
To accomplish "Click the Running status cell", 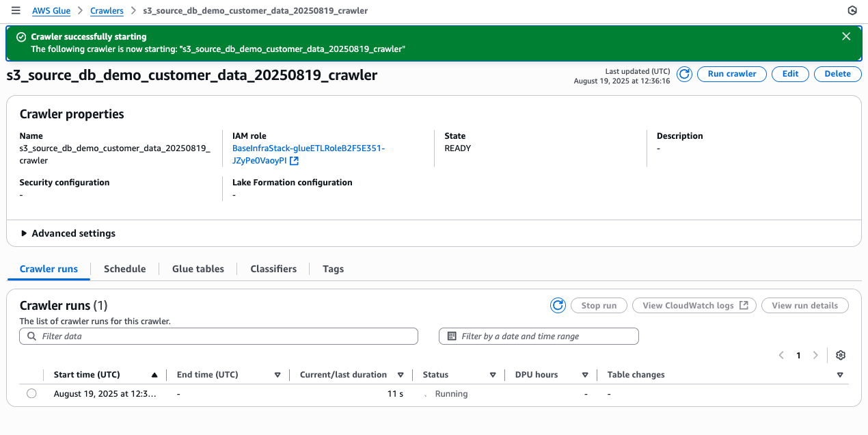I will (x=451, y=394).
